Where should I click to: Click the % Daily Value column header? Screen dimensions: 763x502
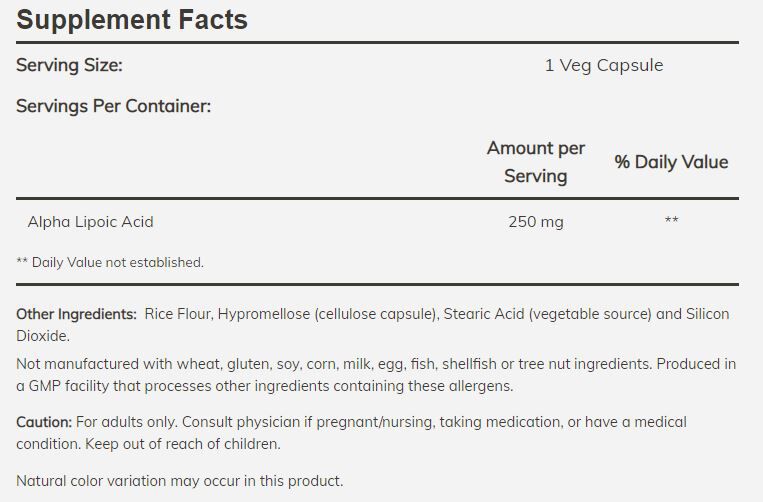pos(671,162)
